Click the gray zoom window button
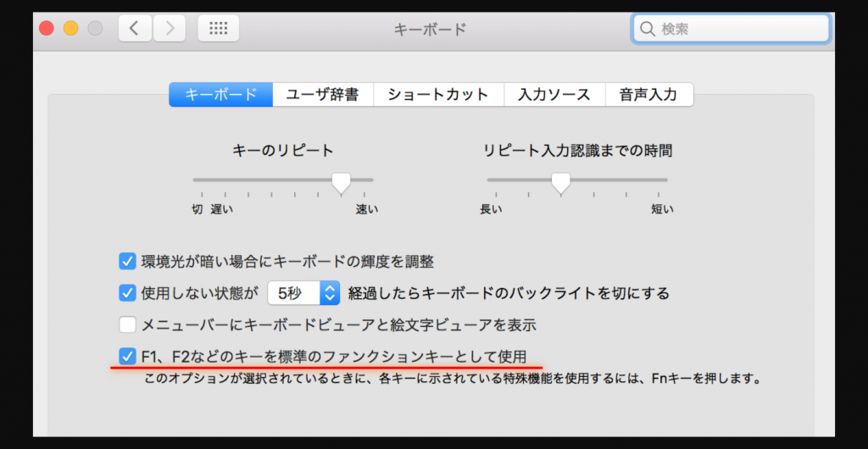Image resolution: width=868 pixels, height=449 pixels. click(95, 29)
